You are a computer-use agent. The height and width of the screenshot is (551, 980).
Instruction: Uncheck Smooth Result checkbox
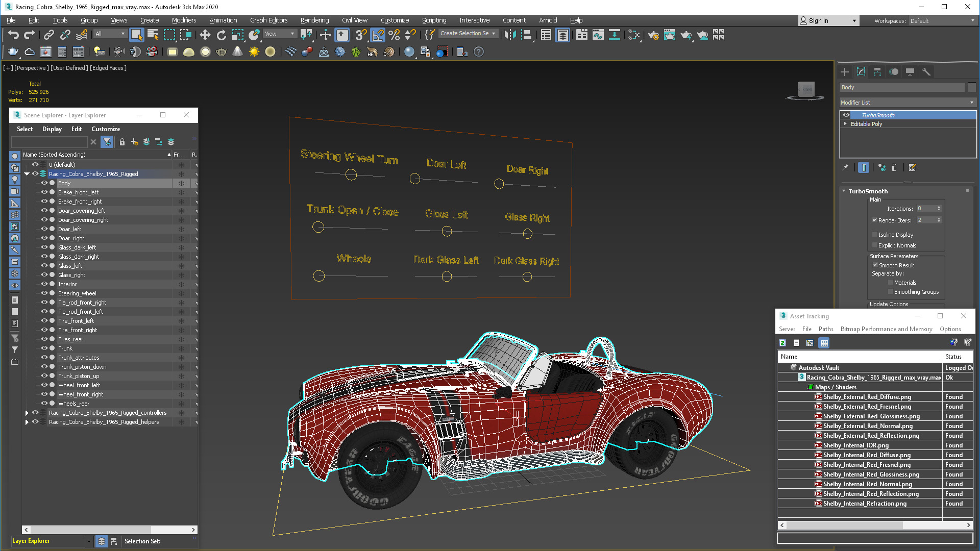coord(875,265)
